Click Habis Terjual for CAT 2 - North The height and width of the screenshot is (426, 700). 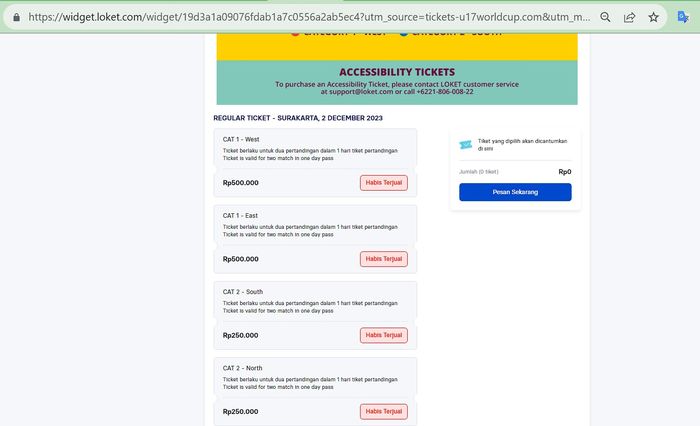tap(384, 411)
